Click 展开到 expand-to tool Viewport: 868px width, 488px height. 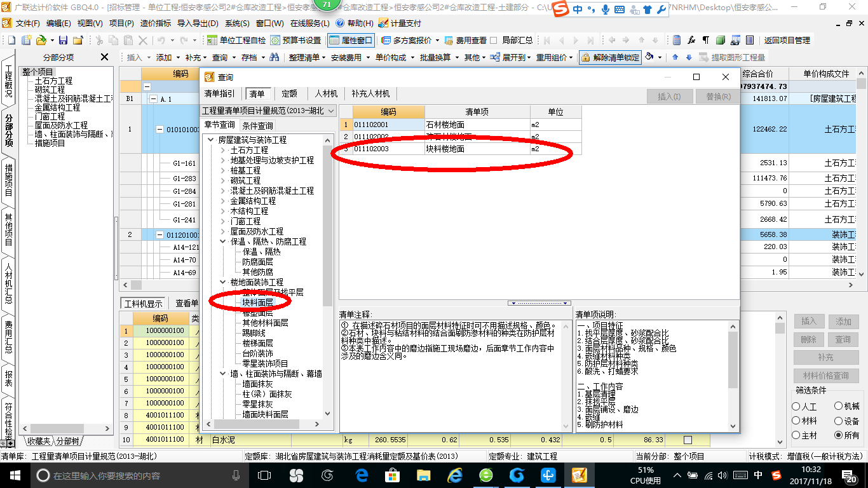509,57
